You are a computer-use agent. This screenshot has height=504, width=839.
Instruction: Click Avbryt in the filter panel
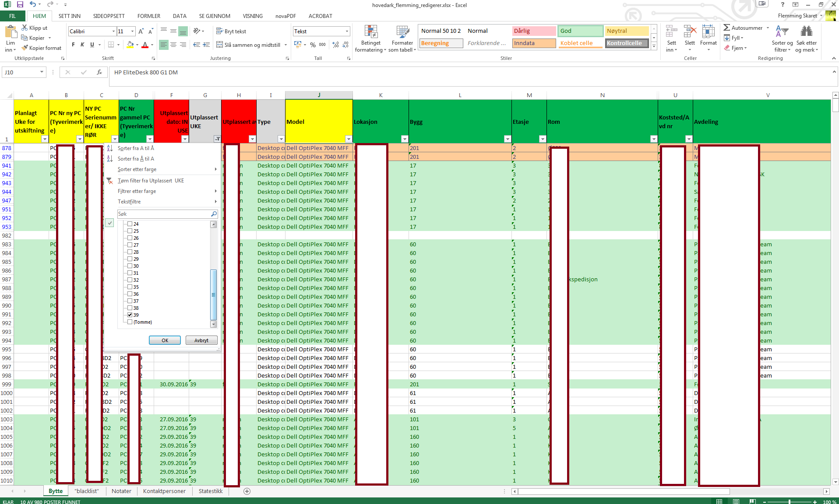(201, 340)
